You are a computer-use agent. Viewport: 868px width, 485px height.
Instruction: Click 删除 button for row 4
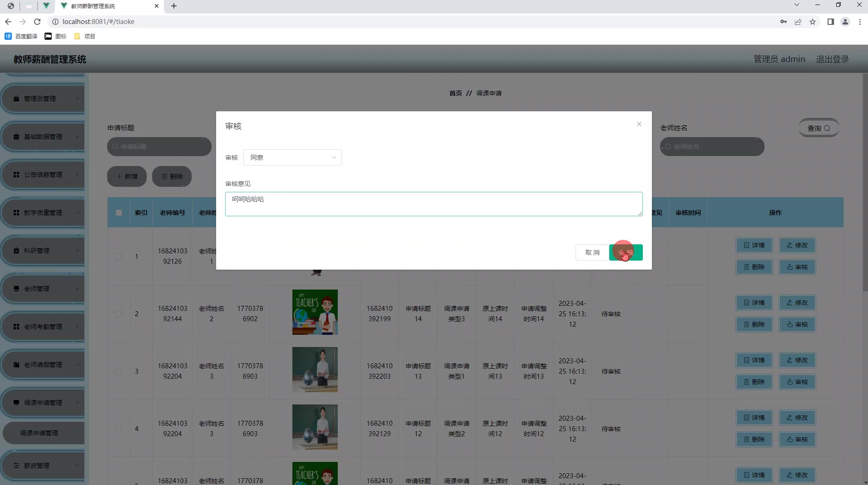pyautogui.click(x=754, y=439)
